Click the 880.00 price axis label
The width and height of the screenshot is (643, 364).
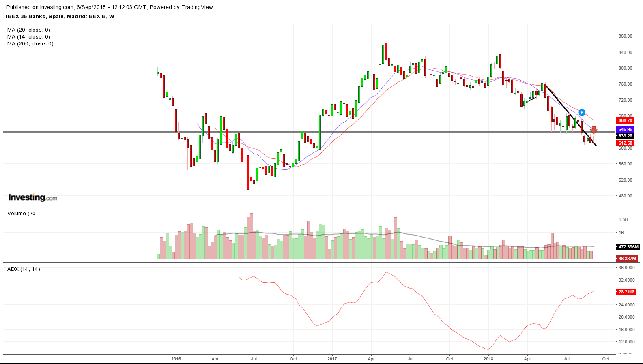tap(625, 36)
